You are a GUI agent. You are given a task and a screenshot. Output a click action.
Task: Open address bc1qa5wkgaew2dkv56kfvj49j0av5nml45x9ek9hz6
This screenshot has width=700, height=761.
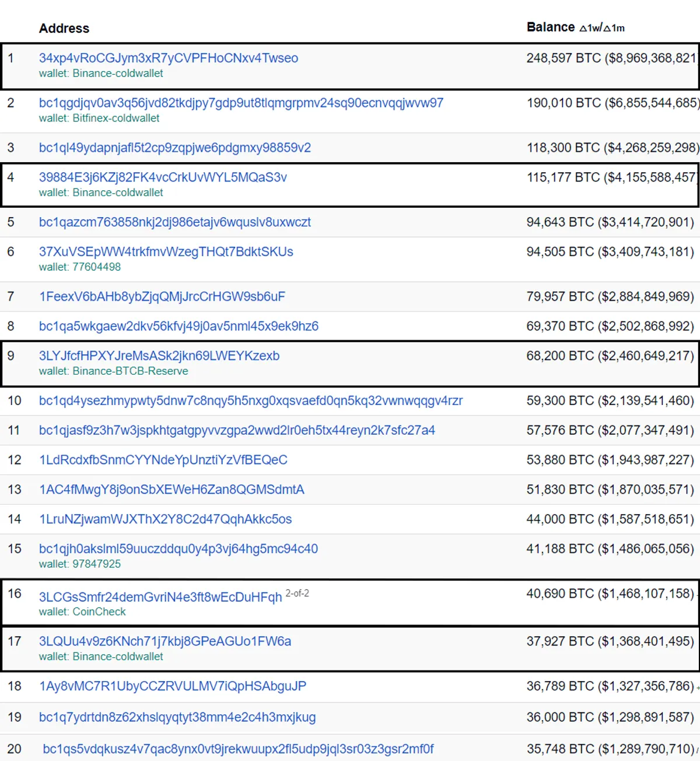tap(178, 326)
